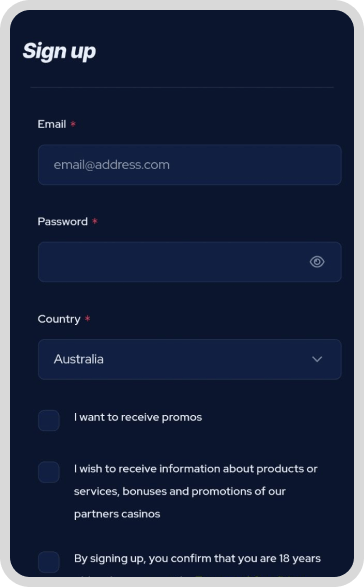Image resolution: width=364 pixels, height=587 pixels.
Task: Click the Country field label
Action: click(59, 319)
